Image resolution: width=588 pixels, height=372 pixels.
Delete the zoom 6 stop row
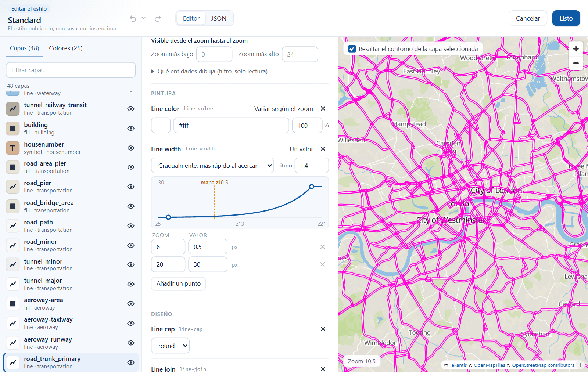coord(322,247)
